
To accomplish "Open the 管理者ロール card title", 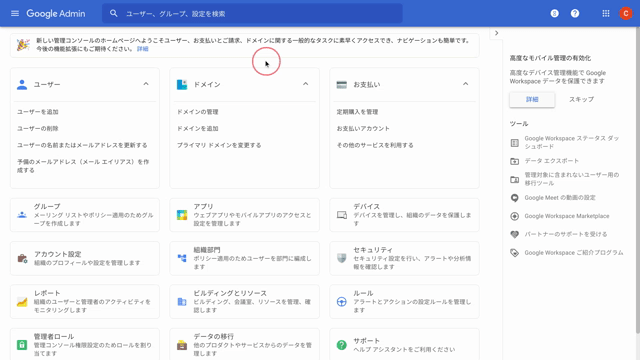I will 53,336.
